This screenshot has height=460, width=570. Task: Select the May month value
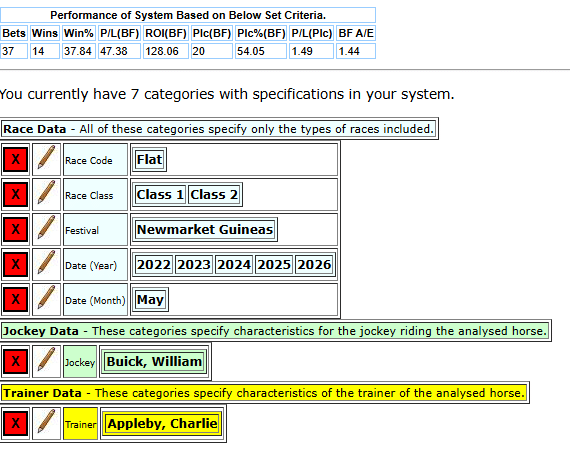pyautogui.click(x=150, y=300)
